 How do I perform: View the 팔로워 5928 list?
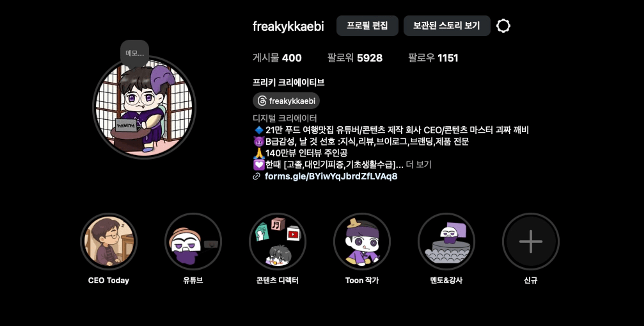click(x=355, y=58)
